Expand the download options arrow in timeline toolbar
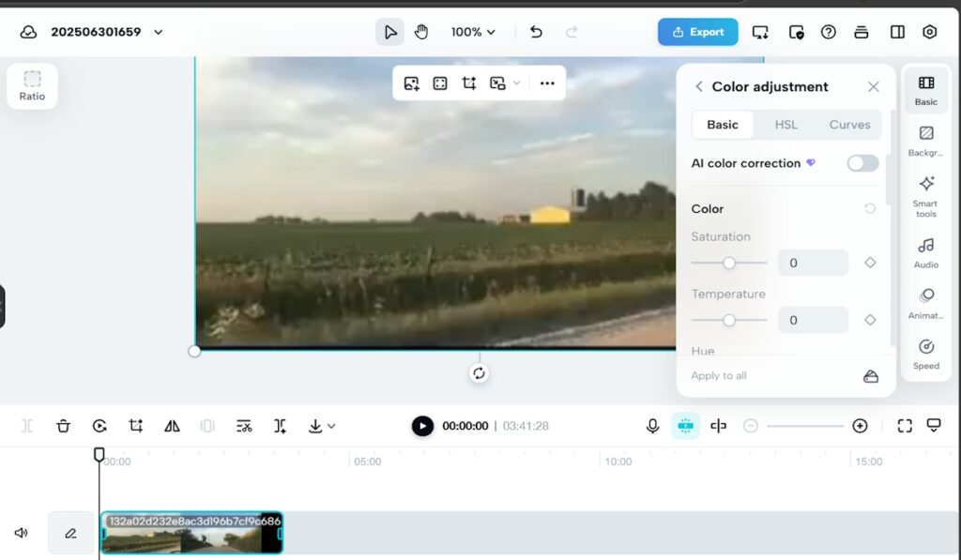 point(331,427)
